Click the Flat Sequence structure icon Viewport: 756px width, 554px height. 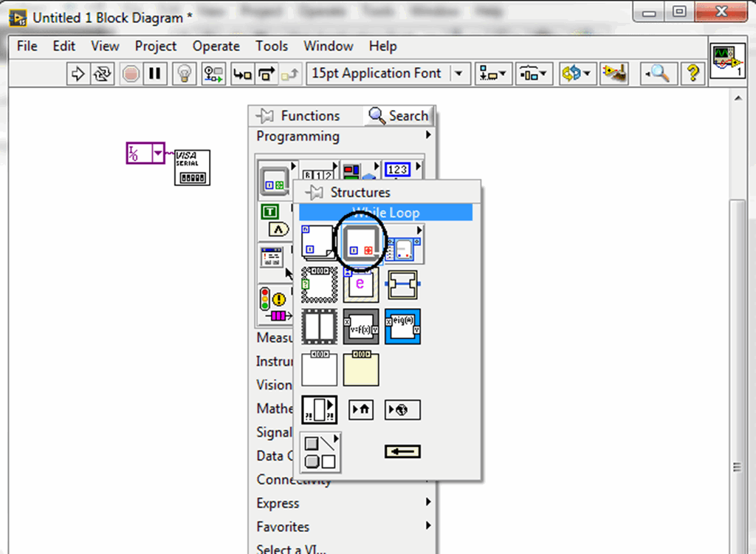point(320,327)
